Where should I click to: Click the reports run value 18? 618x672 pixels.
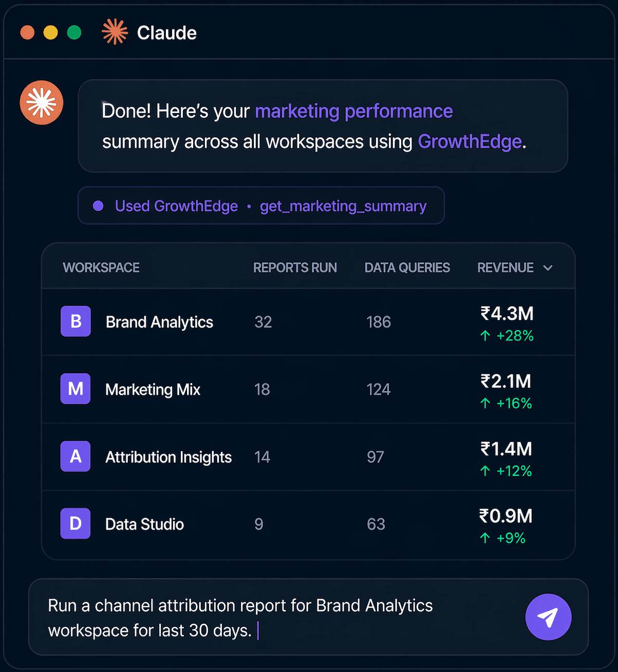262,389
